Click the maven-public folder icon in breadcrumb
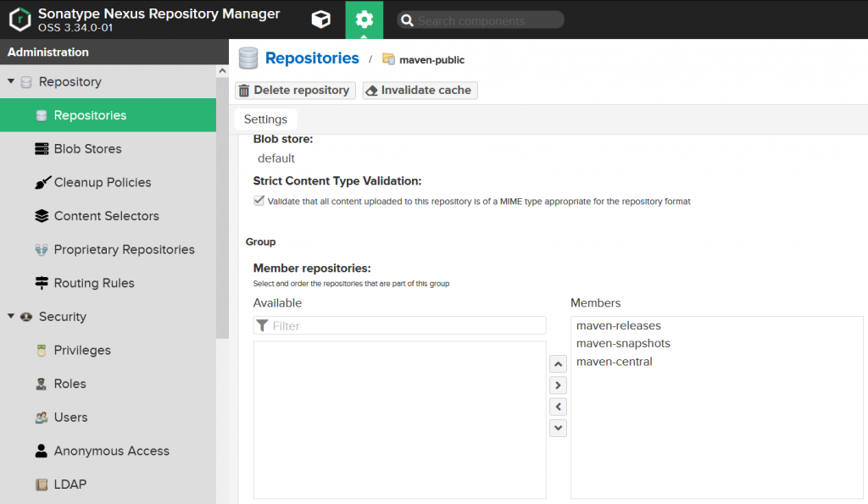The image size is (868, 504). pyautogui.click(x=388, y=59)
